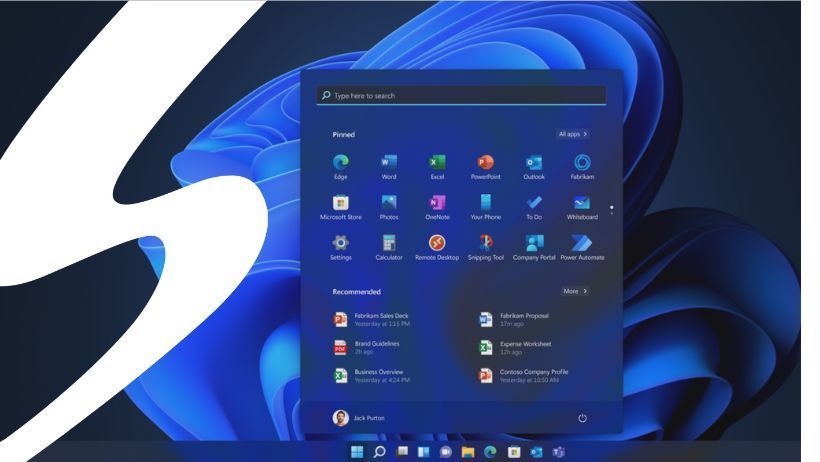Launch the Fabrikam app
Screen dimensions: 820x462
click(582, 167)
